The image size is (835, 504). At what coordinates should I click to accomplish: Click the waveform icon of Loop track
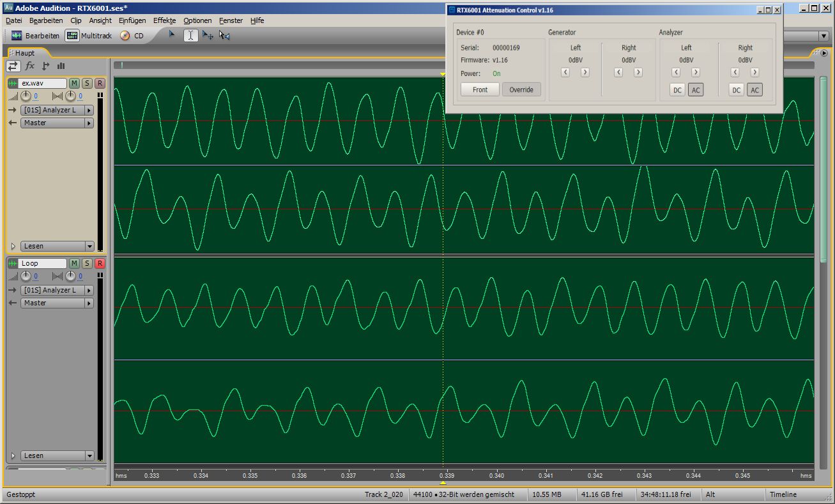click(13, 263)
